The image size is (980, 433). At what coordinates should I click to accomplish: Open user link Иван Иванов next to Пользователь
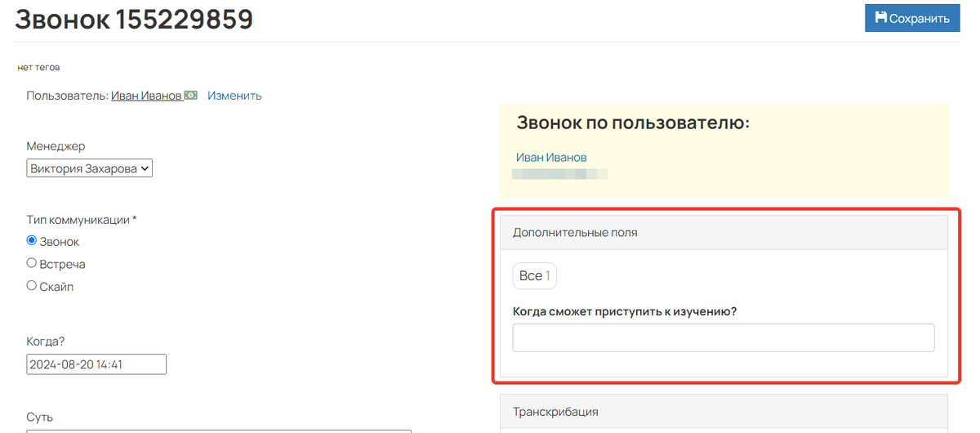(146, 96)
